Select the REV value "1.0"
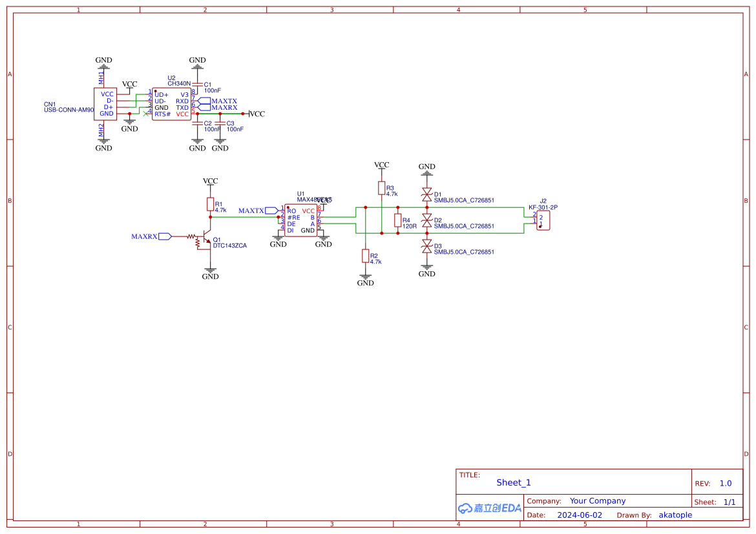The width and height of the screenshot is (756, 534). point(726,484)
